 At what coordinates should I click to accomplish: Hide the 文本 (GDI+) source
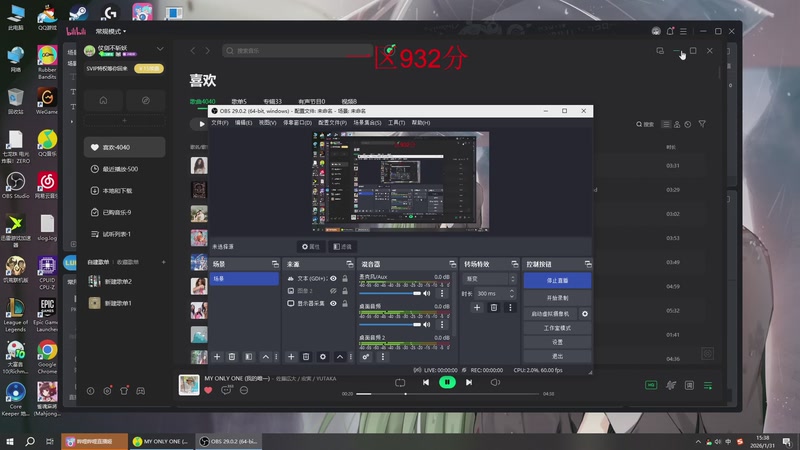pos(333,279)
